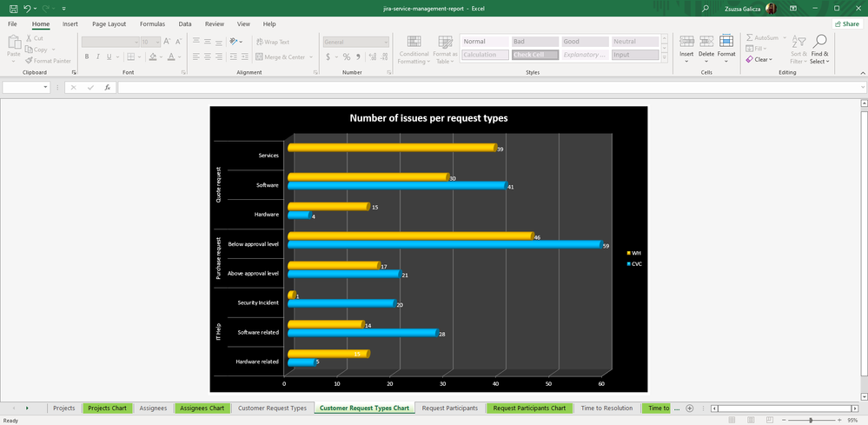Open the File menu
868x425 pixels.
pos(12,23)
